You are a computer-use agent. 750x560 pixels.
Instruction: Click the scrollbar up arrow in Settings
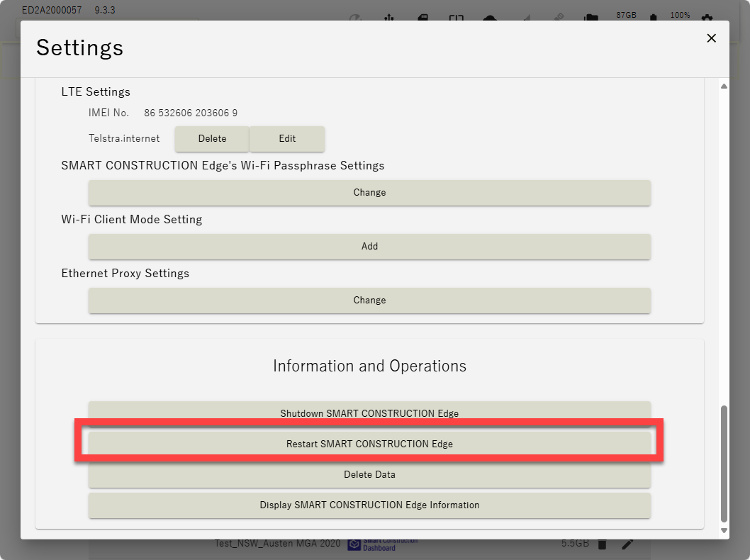pos(724,86)
